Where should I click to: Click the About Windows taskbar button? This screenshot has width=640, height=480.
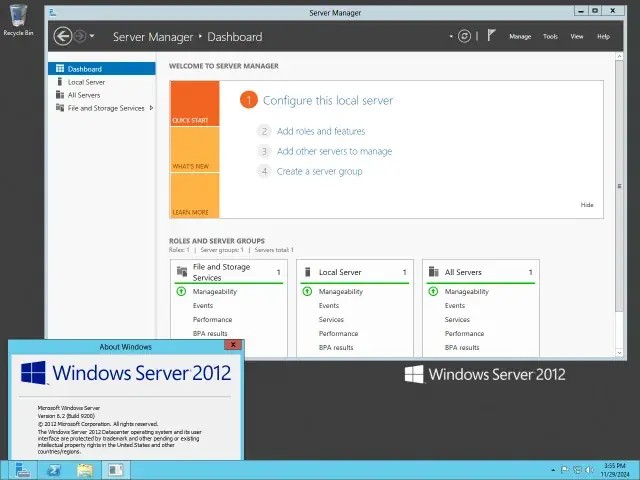116,471
